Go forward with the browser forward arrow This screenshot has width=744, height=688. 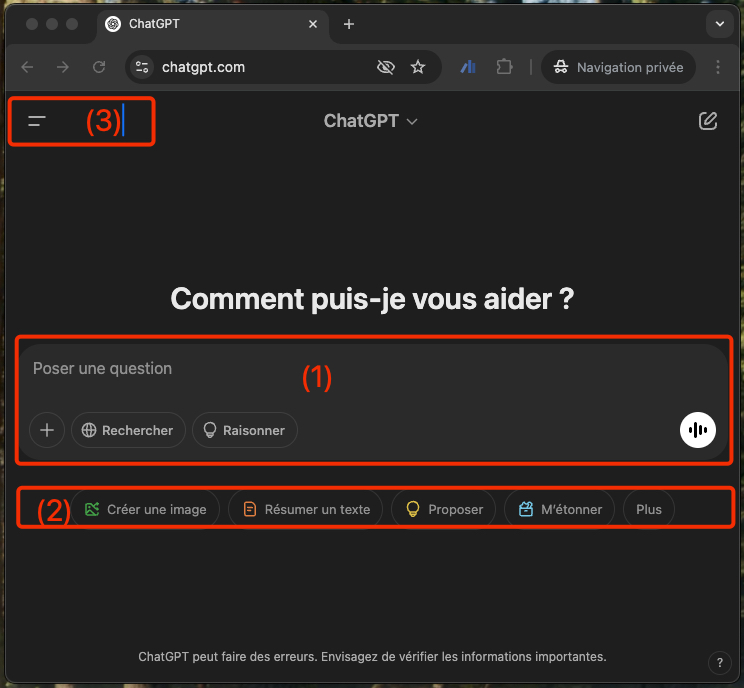(x=63, y=67)
